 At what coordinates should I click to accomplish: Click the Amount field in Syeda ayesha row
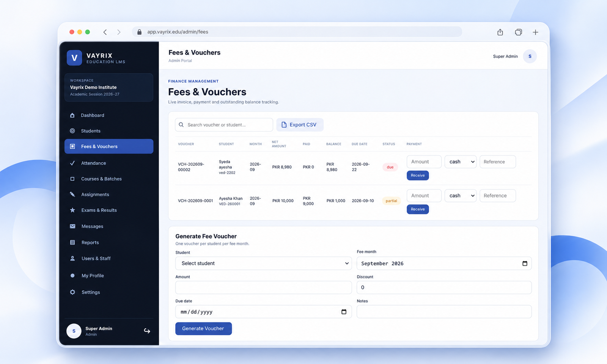(424, 162)
